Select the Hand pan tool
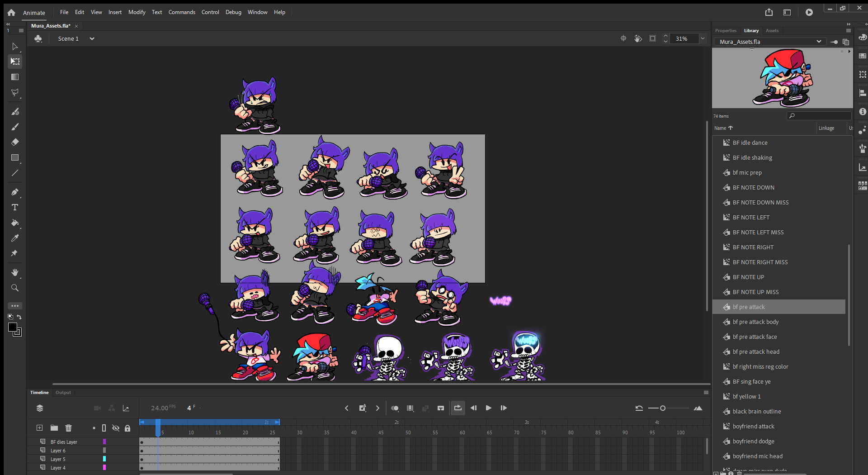Viewport: 868px width, 475px height. [x=15, y=272]
